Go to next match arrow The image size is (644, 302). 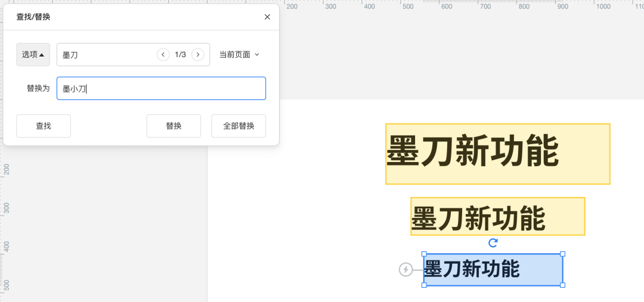click(x=198, y=55)
